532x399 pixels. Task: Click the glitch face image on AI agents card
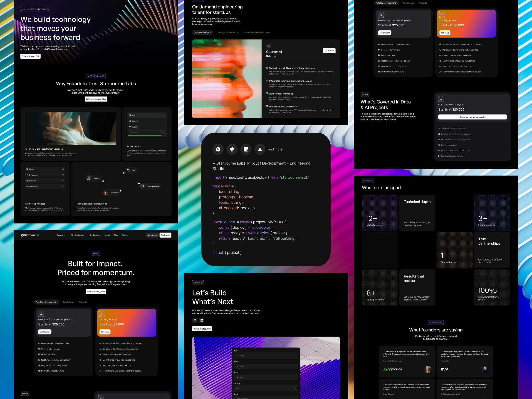click(x=227, y=79)
